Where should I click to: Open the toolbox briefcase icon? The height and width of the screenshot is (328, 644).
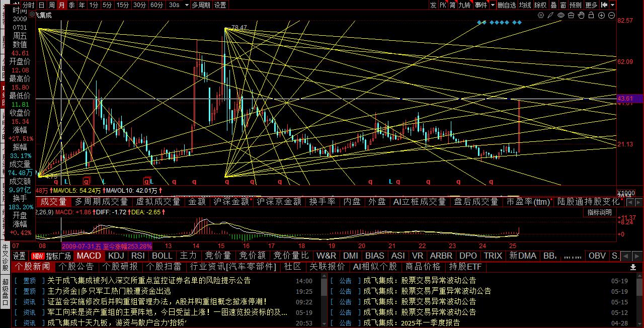[571, 15]
